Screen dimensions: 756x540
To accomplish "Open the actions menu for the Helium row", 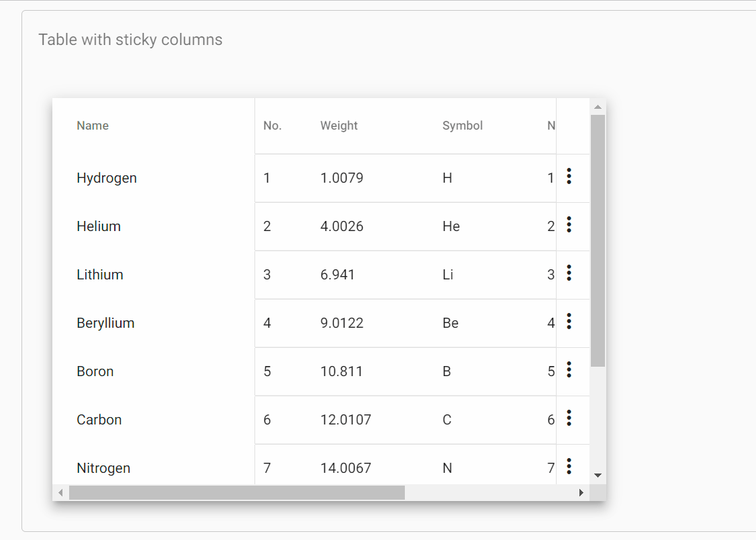I will pyautogui.click(x=569, y=225).
